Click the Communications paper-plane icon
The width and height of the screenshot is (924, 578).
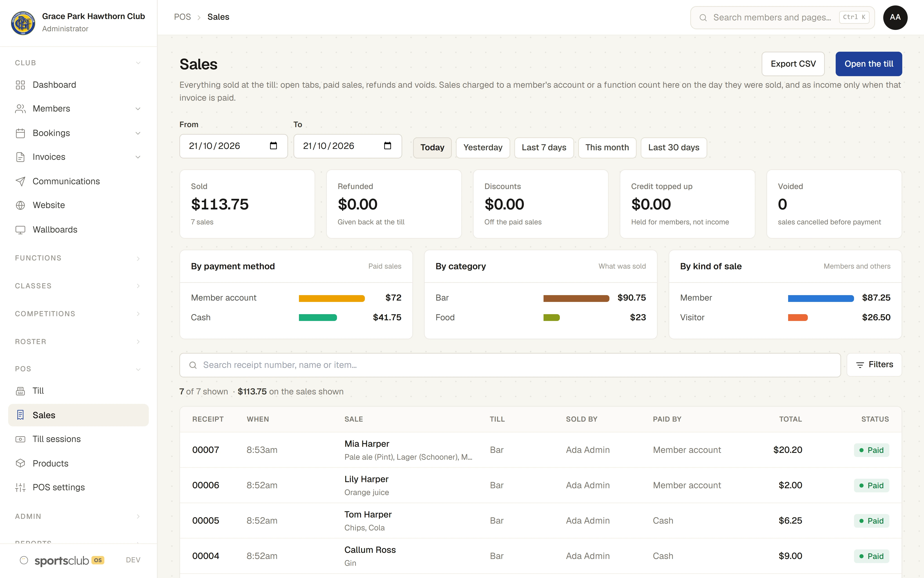click(20, 181)
